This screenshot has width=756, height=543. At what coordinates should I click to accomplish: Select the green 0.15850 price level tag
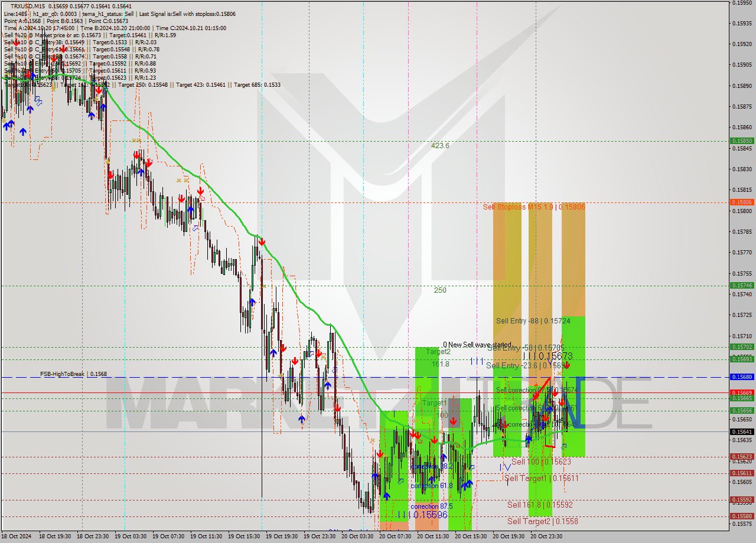[742, 141]
